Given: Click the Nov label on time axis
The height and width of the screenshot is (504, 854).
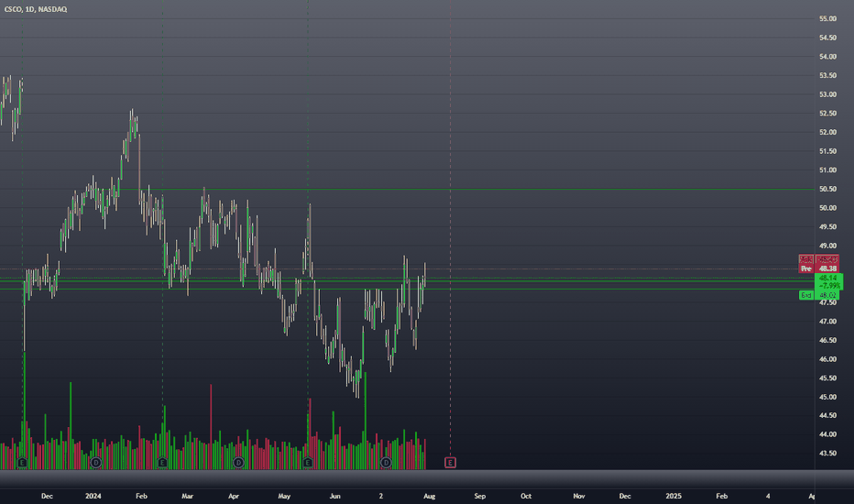Looking at the screenshot, I should (x=579, y=496).
